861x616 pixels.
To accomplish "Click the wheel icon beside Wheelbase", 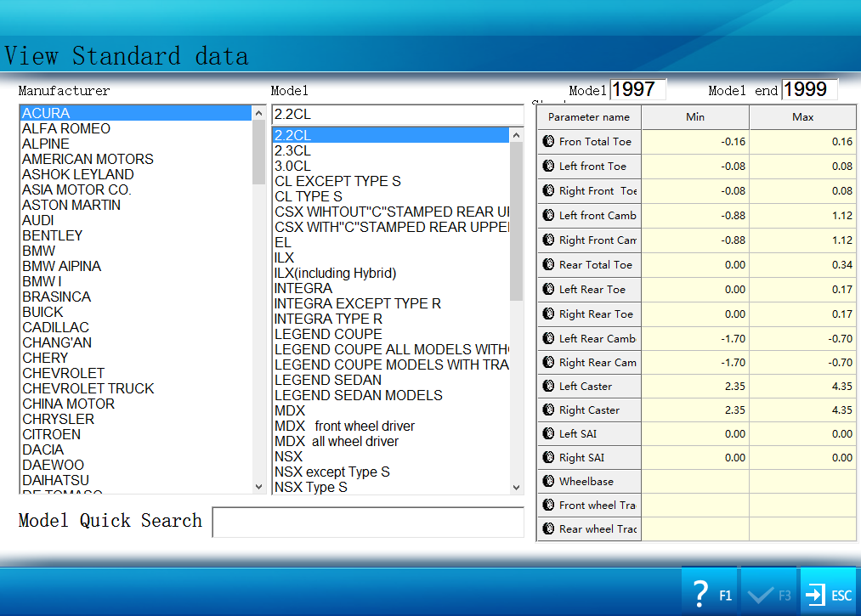I will click(x=548, y=482).
